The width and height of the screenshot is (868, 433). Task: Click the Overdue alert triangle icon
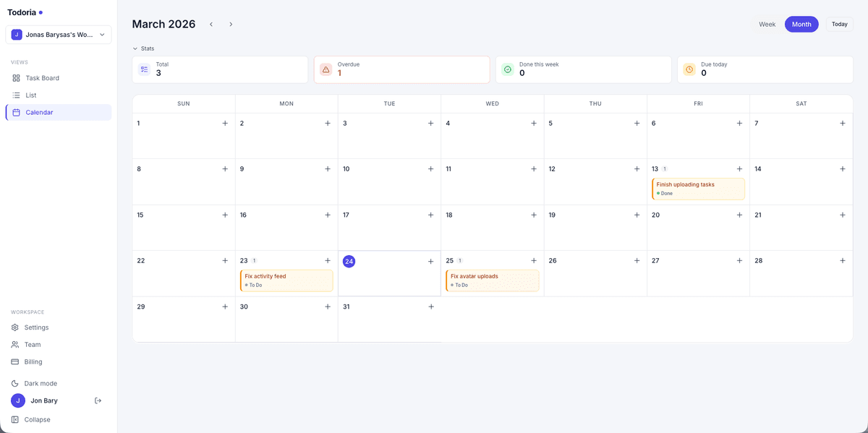(326, 69)
